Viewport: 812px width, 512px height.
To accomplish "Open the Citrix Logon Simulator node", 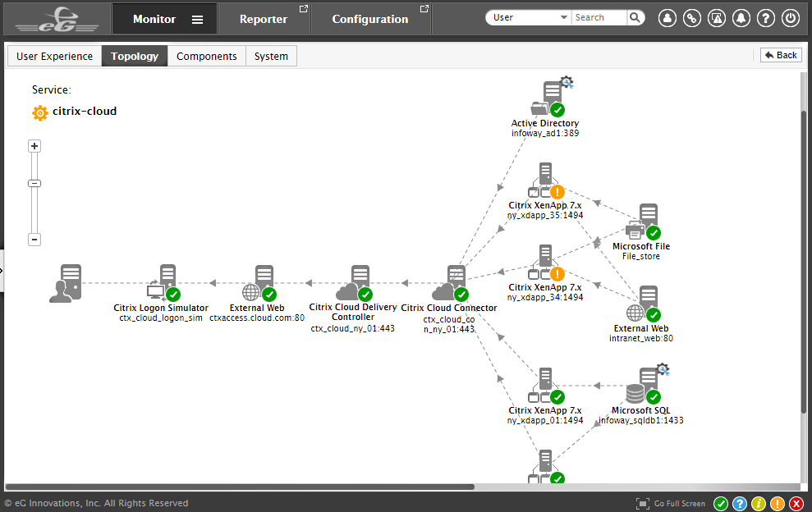I will click(164, 283).
